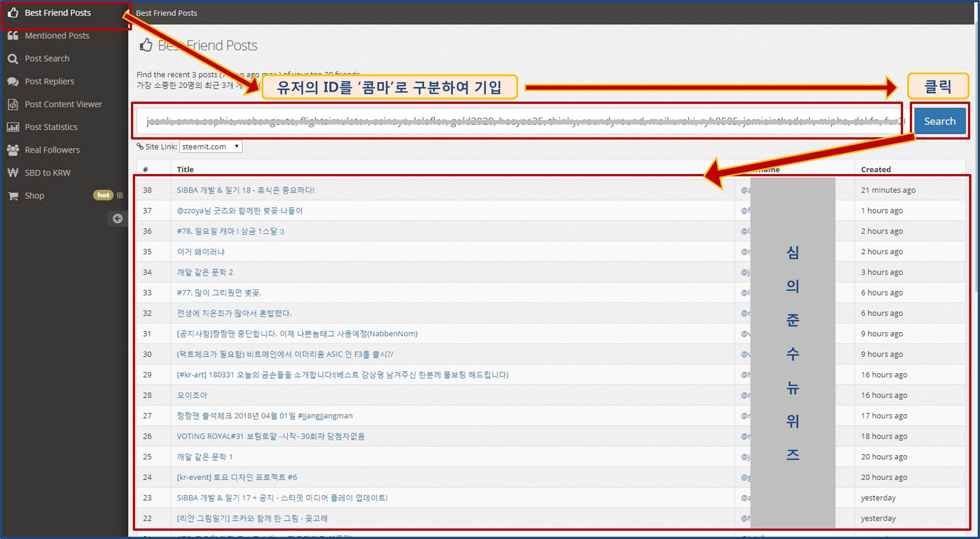Open post 'VOTING ROYAL#31 보팅로얄'
This screenshot has width=980, height=539.
pyautogui.click(x=271, y=436)
